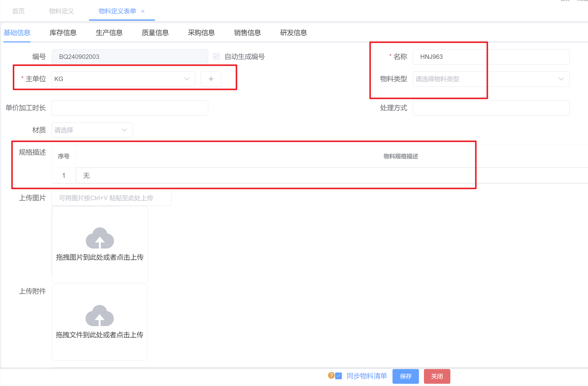Click the blue 保存 button

point(406,376)
